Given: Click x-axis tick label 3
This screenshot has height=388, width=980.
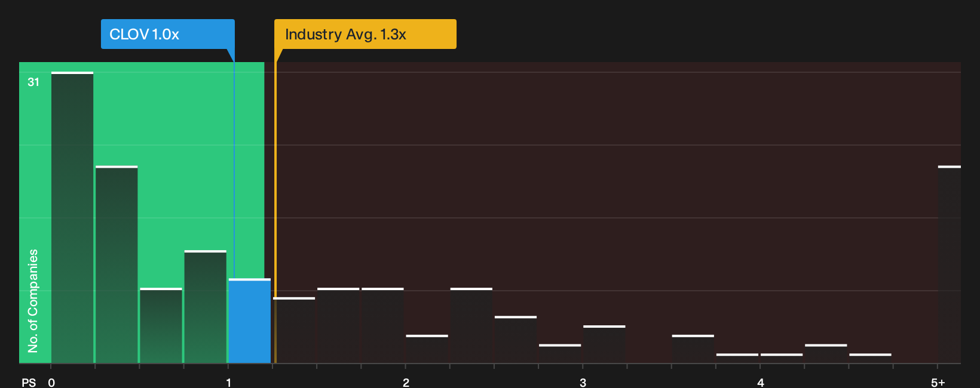Looking at the screenshot, I should click(583, 383).
